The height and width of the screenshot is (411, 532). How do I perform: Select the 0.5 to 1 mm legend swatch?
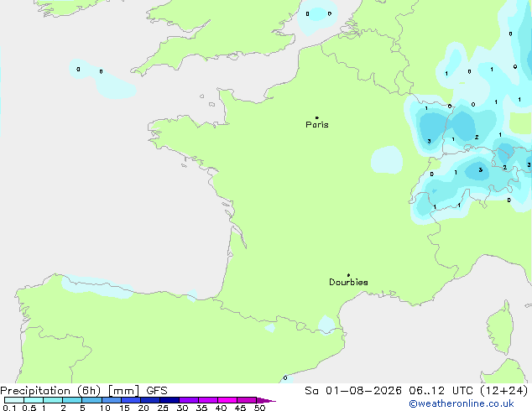click(34, 400)
